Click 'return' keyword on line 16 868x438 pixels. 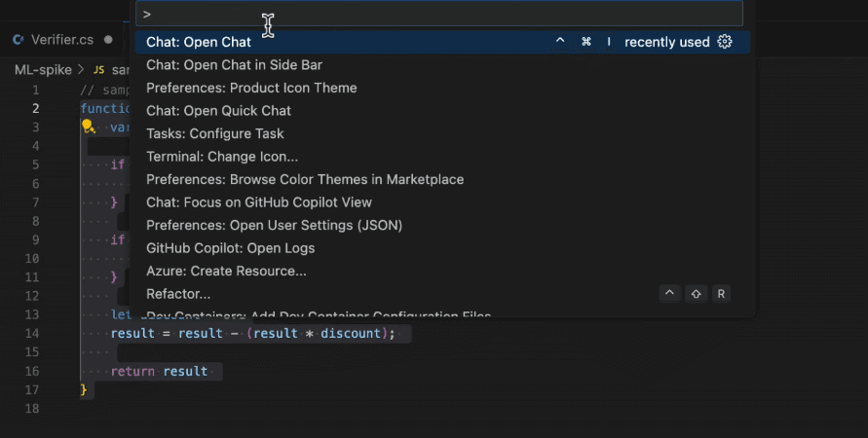(x=132, y=371)
